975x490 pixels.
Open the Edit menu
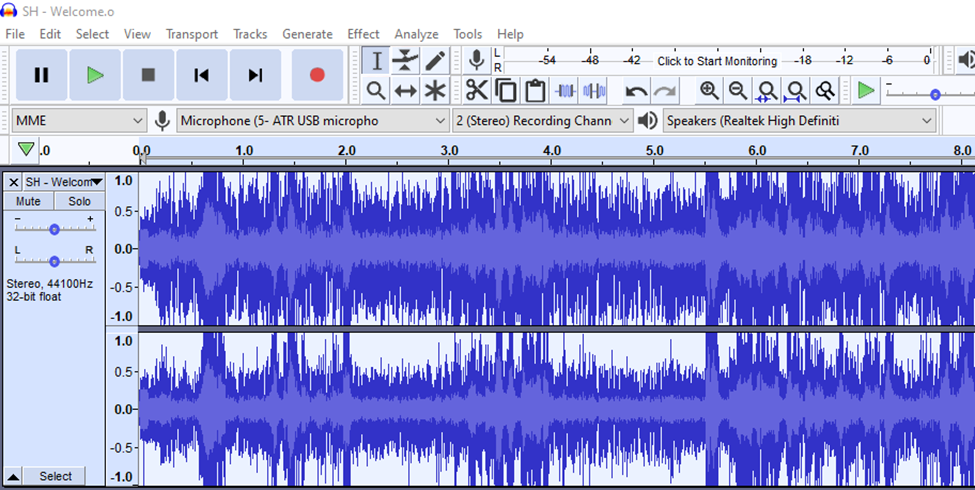(x=50, y=34)
